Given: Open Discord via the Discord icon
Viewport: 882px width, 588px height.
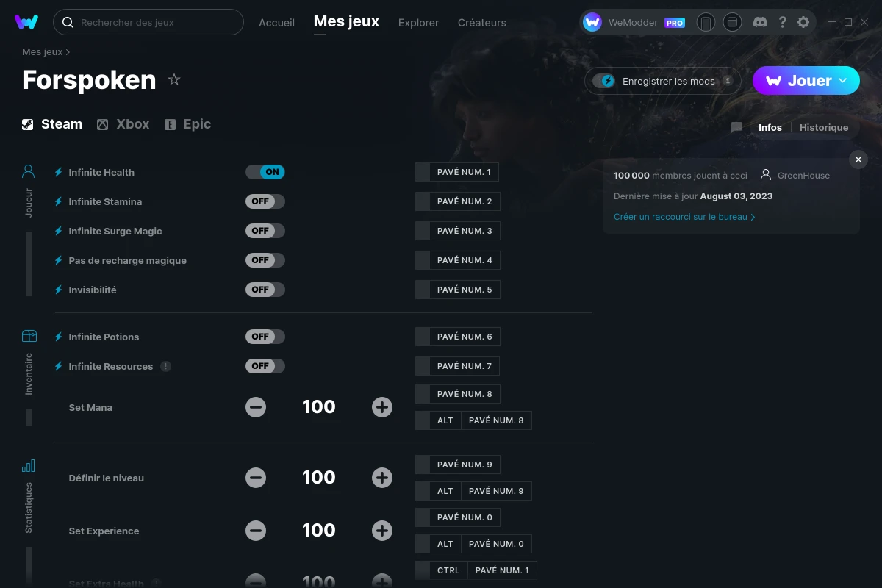Looking at the screenshot, I should (x=761, y=22).
